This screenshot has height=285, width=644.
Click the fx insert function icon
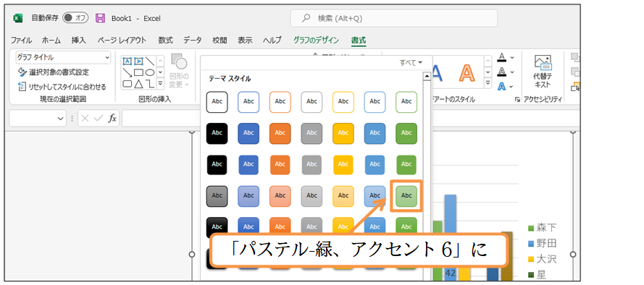[112, 119]
